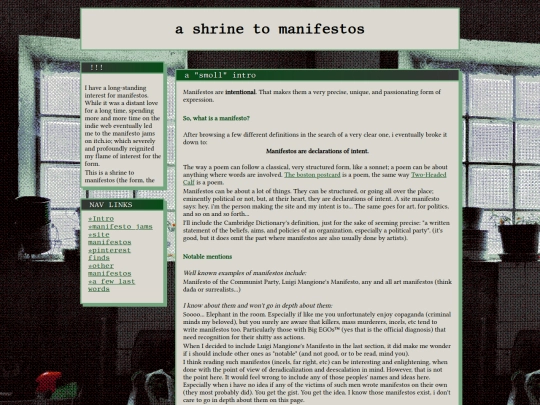Image resolution: width=540 pixels, height=405 pixels.
Task: Click the bold word 'intentional'
Action: click(240, 92)
